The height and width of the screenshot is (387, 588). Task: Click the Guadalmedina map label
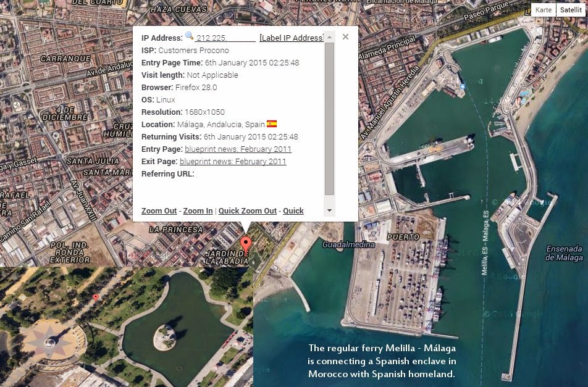click(x=348, y=244)
